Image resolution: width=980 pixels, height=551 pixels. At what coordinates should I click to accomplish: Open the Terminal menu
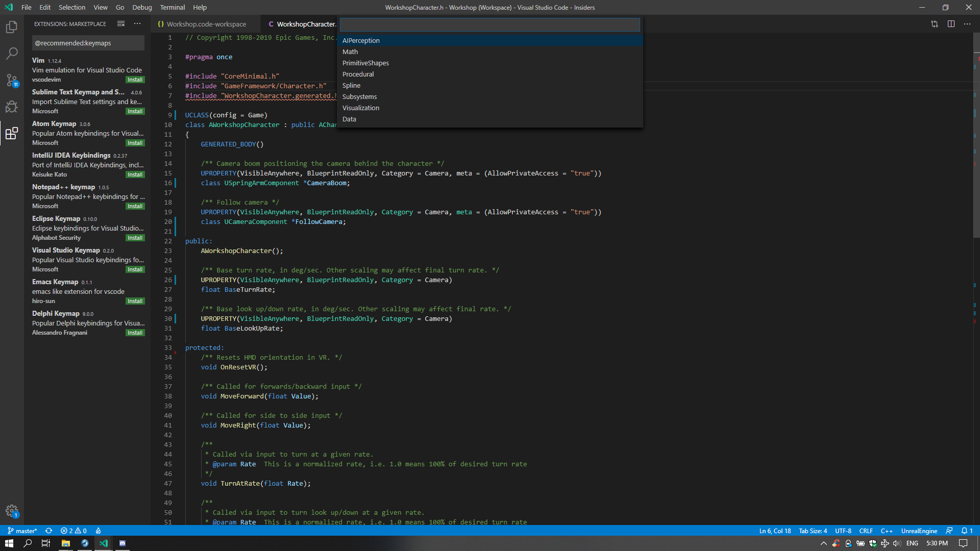172,7
